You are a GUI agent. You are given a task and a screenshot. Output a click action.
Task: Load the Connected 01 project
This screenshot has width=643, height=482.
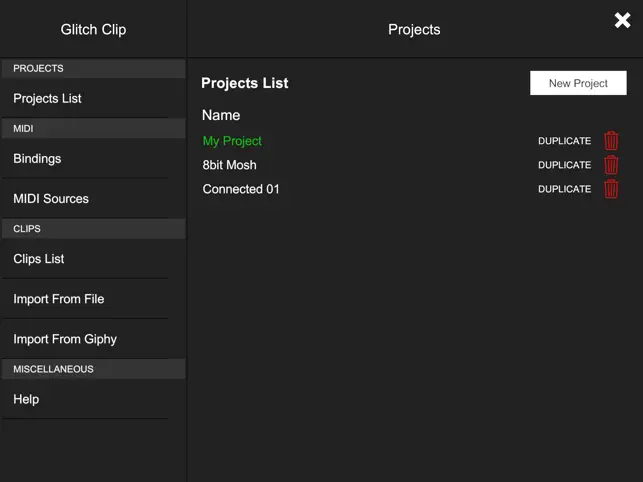(241, 189)
